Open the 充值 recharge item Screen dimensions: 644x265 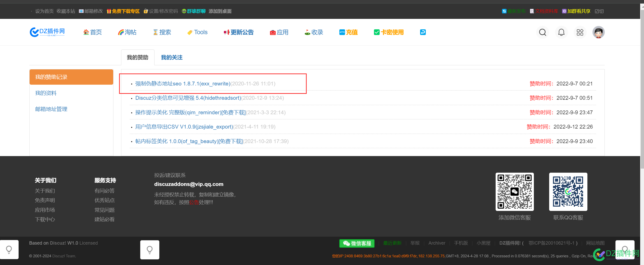point(349,32)
